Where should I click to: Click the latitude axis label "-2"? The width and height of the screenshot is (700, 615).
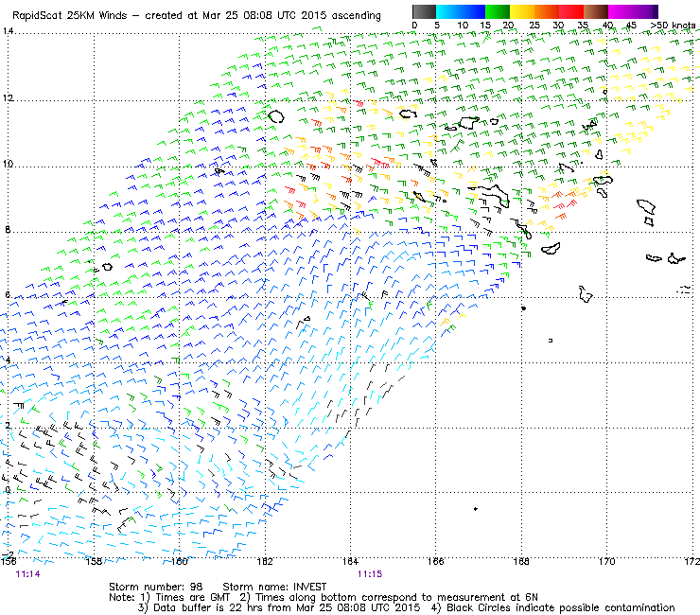[8, 554]
